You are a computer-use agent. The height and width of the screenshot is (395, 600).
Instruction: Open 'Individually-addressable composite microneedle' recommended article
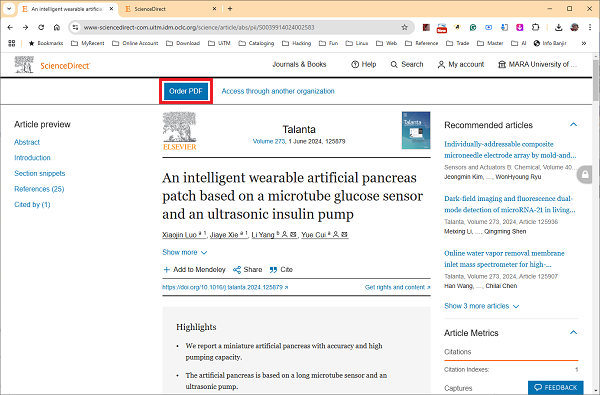click(x=510, y=150)
